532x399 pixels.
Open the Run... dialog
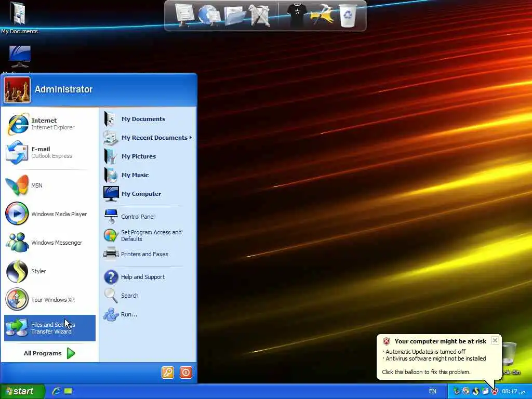[x=148, y=314]
